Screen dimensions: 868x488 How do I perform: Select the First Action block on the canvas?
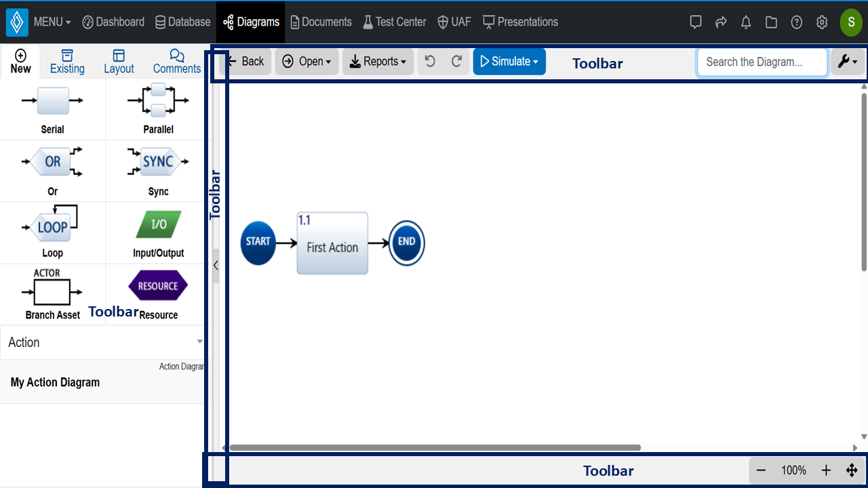332,243
